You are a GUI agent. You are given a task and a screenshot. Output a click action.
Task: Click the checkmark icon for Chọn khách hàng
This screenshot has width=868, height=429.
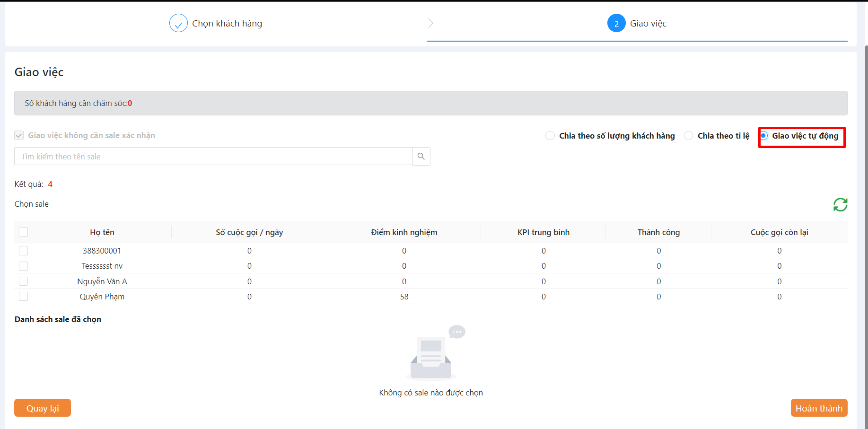click(x=178, y=23)
